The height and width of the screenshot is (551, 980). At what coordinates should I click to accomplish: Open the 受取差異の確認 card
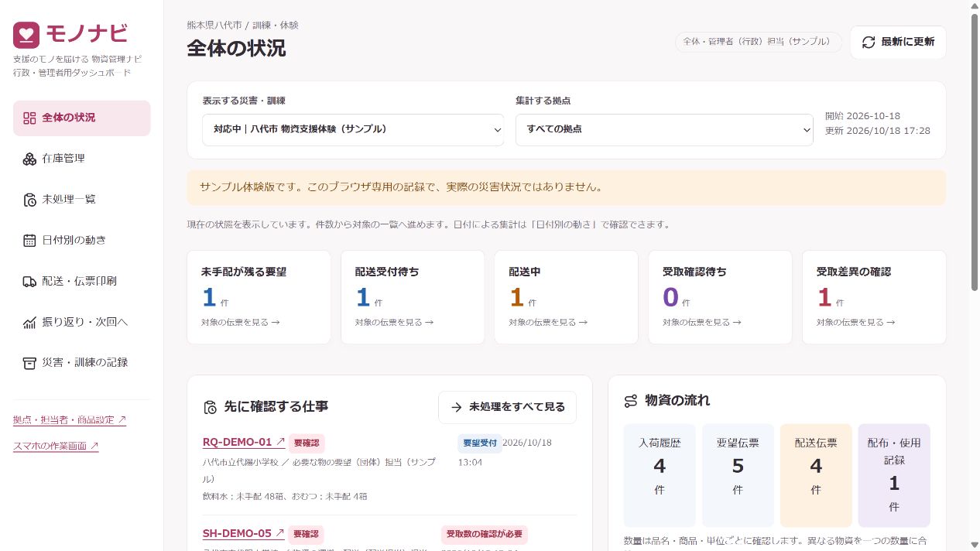874,297
